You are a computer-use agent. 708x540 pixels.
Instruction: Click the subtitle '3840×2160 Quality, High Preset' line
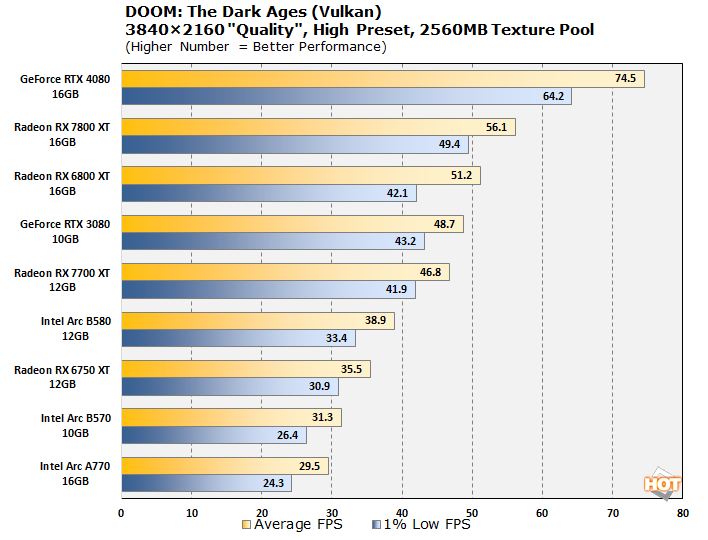359,30
